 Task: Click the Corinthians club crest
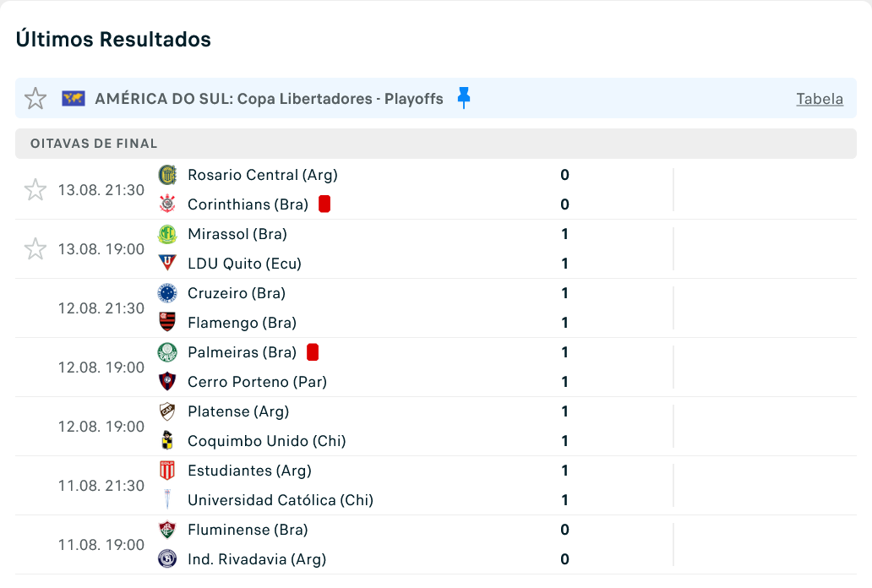[167, 204]
